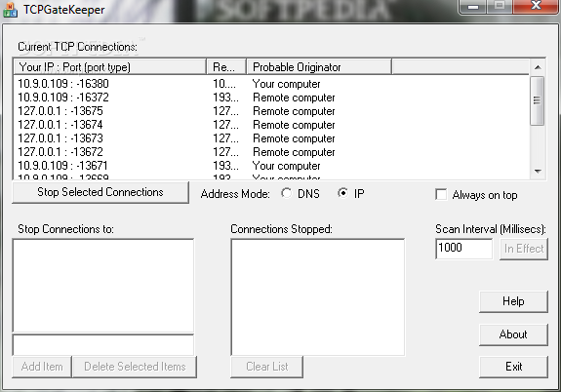Select row 127.0.0.1 : -13675
This screenshot has width=561, height=392.
click(271, 111)
